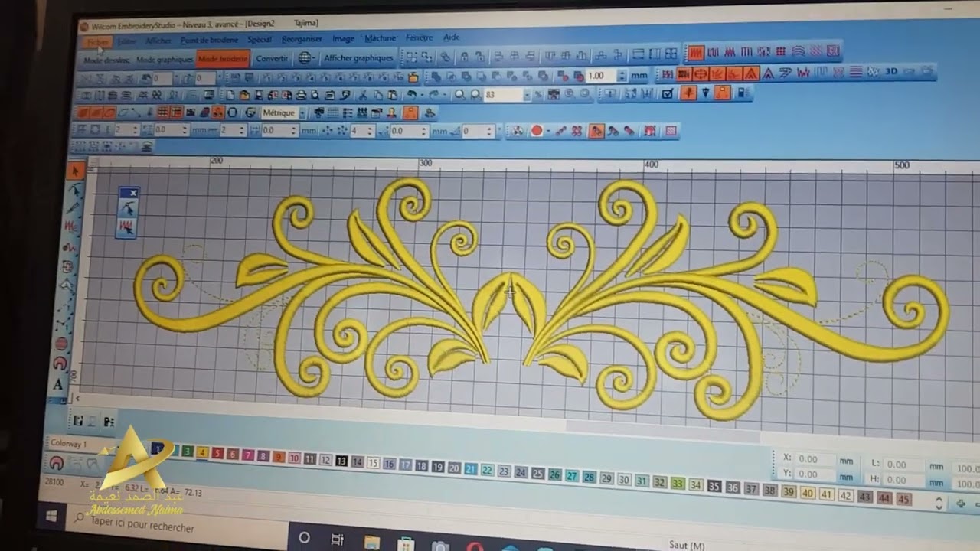Toggle the checkmark box toolbar option
Viewport: 980px width, 551px height.
coord(667,93)
